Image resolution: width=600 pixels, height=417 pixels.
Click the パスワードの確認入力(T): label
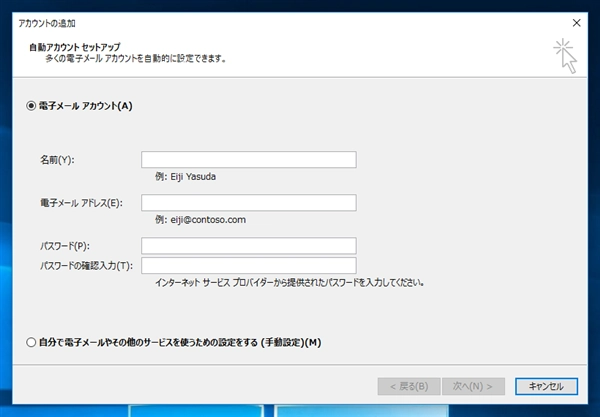[86, 266]
